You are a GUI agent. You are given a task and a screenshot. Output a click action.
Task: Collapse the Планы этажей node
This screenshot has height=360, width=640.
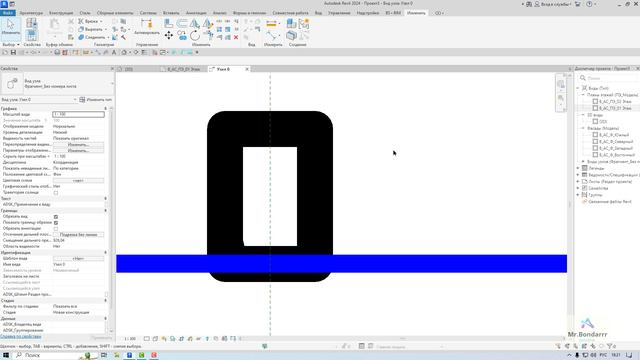click(x=583, y=95)
